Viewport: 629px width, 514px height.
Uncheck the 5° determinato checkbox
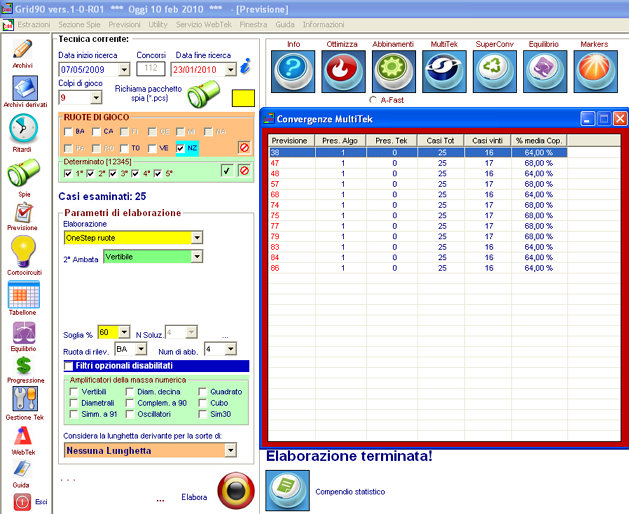(x=158, y=173)
